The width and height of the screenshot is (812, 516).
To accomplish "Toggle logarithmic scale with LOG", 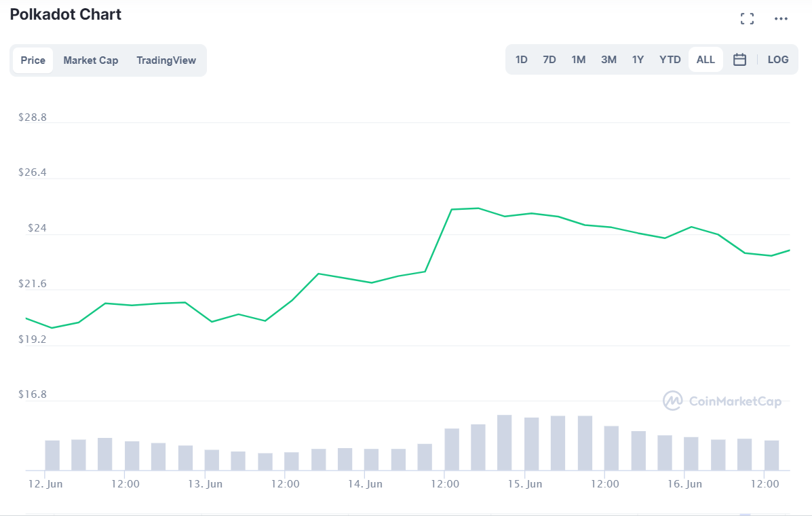I will pyautogui.click(x=777, y=59).
